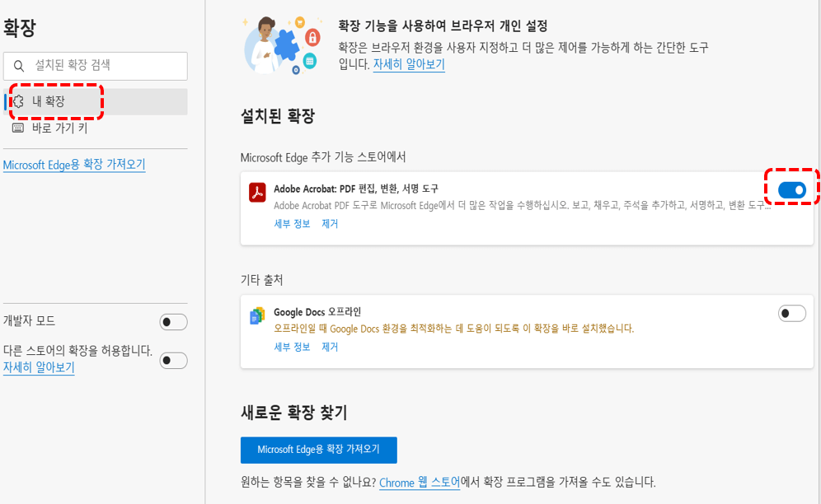Screen dimensions: 821x504
Task: Click the magnifier icon in the search box
Action: [18, 66]
